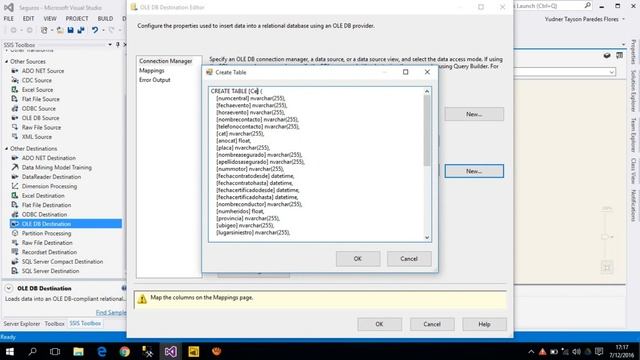
Task: Select CDC Source toolbox item
Action: [x=37, y=80]
